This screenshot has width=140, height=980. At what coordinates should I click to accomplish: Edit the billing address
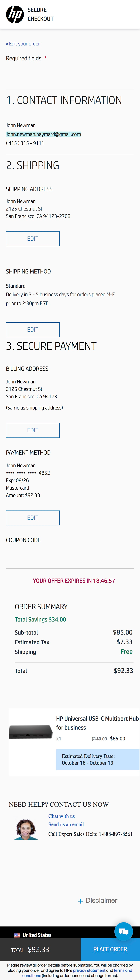32,430
